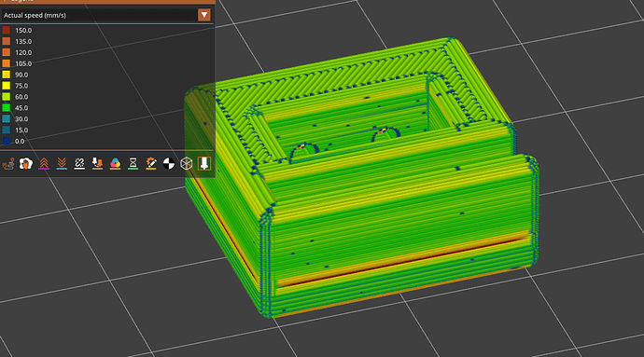This screenshot has height=357, width=644.
Task: Toggle travel moves visibility icon
Action: point(8,164)
